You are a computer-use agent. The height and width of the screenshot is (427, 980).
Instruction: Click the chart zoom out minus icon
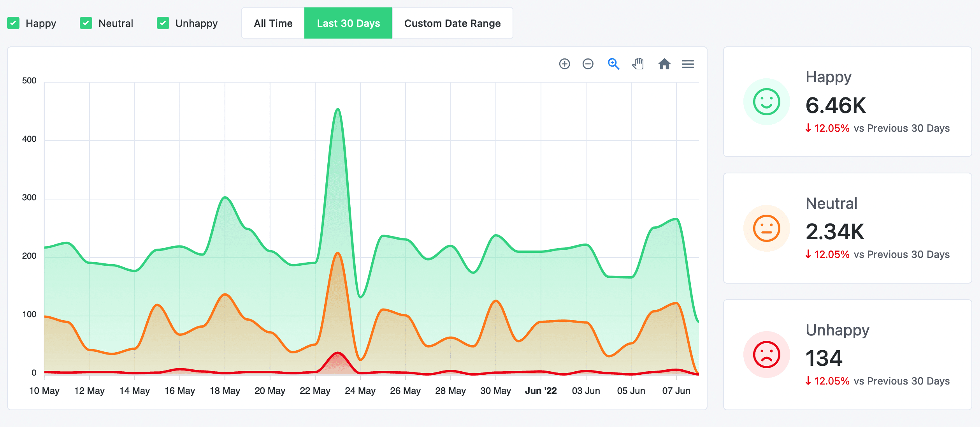point(588,64)
